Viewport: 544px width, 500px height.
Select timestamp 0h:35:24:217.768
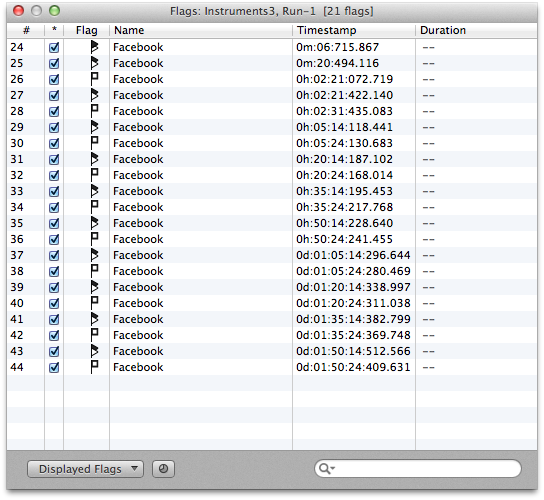click(344, 207)
